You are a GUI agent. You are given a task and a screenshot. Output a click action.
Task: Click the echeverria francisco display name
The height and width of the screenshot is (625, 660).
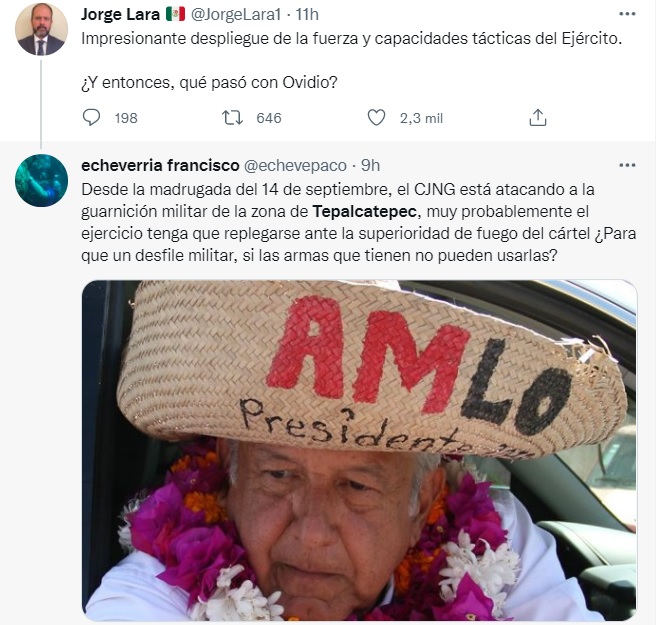click(160, 166)
